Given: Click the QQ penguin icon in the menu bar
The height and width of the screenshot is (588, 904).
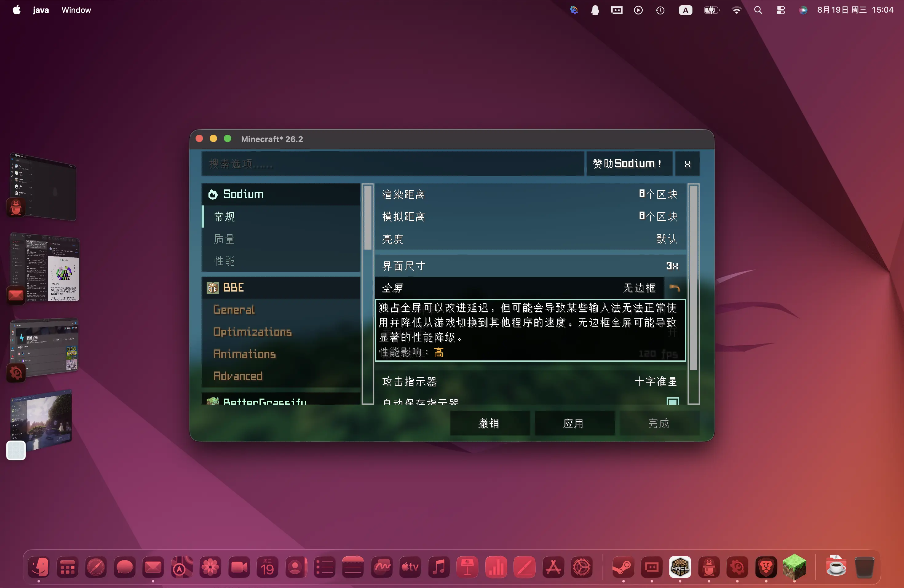Looking at the screenshot, I should (595, 10).
